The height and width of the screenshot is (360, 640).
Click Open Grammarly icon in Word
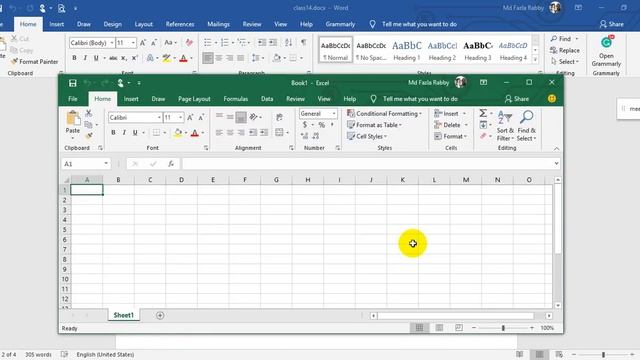pyautogui.click(x=606, y=51)
